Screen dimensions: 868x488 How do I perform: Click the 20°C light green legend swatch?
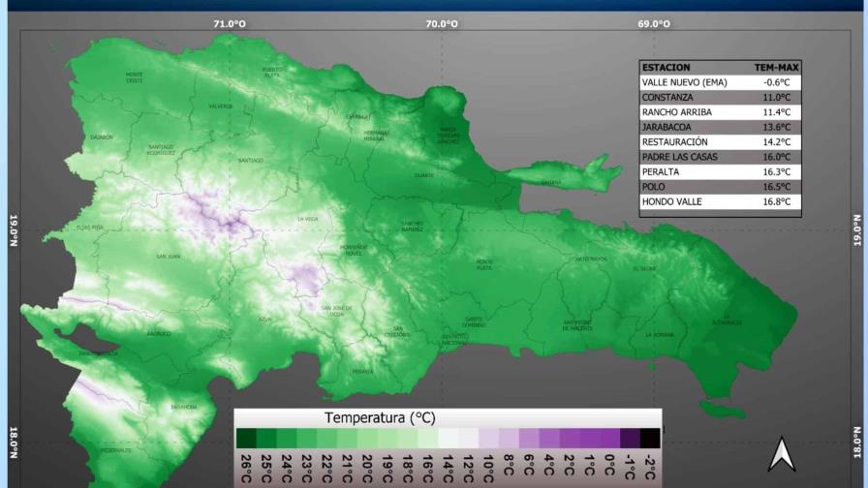click(367, 439)
